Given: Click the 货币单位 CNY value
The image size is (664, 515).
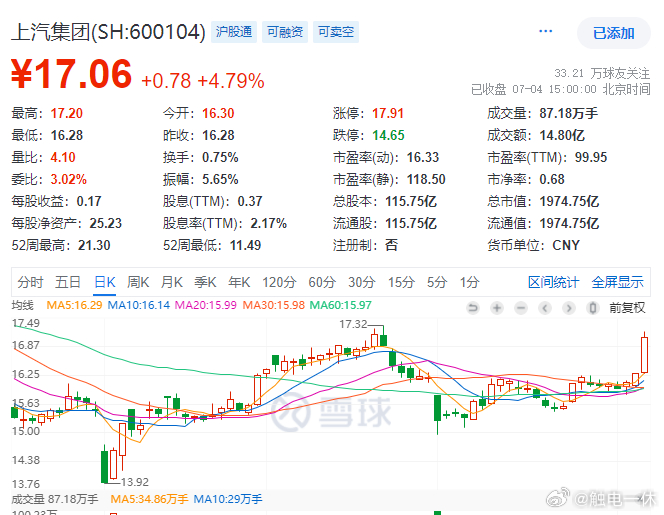Looking at the screenshot, I should click(566, 246).
